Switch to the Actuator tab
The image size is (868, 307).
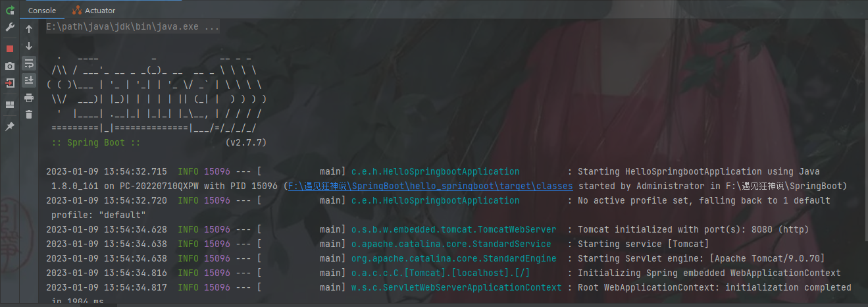tap(94, 11)
